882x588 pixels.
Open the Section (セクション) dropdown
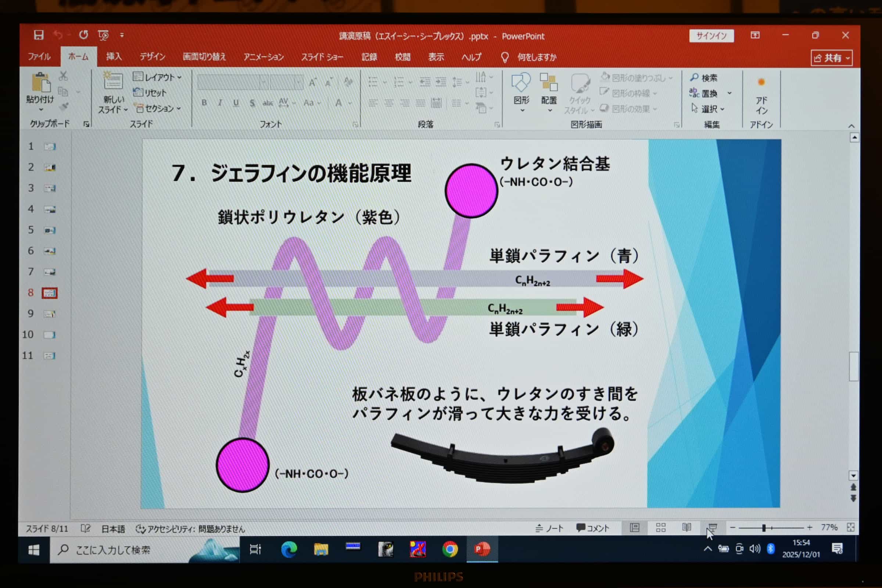(x=158, y=108)
